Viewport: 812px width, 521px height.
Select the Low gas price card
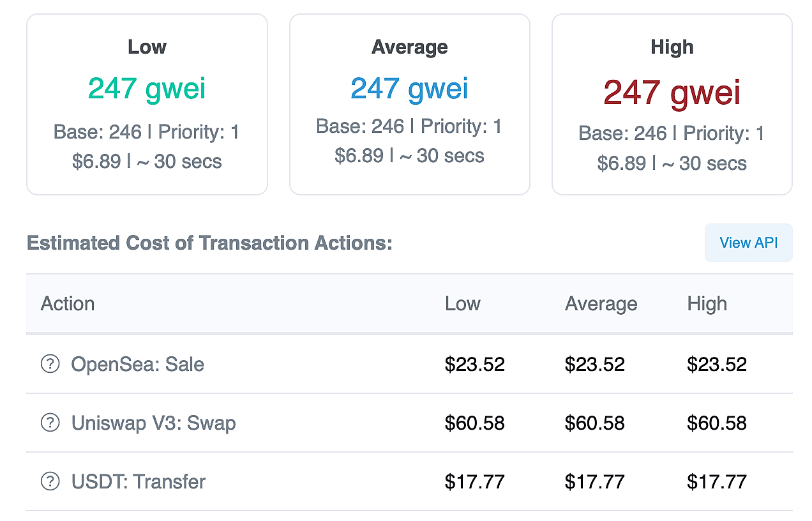[147, 104]
